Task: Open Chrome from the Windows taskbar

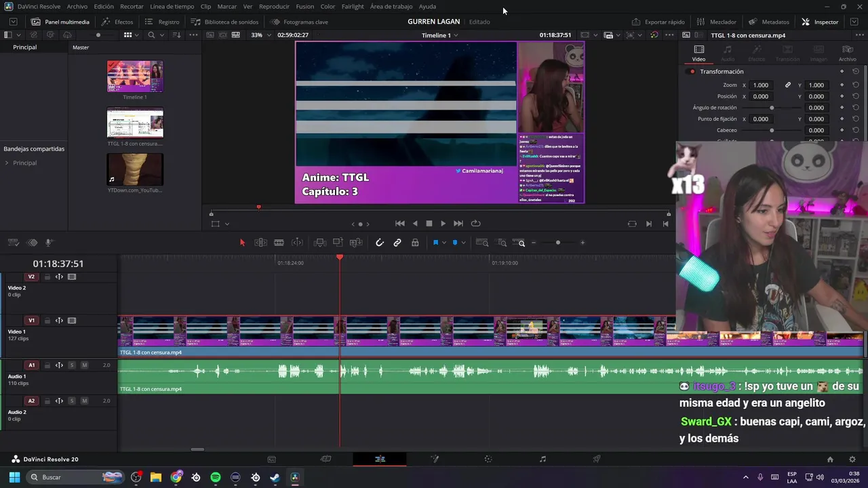Action: point(176,477)
